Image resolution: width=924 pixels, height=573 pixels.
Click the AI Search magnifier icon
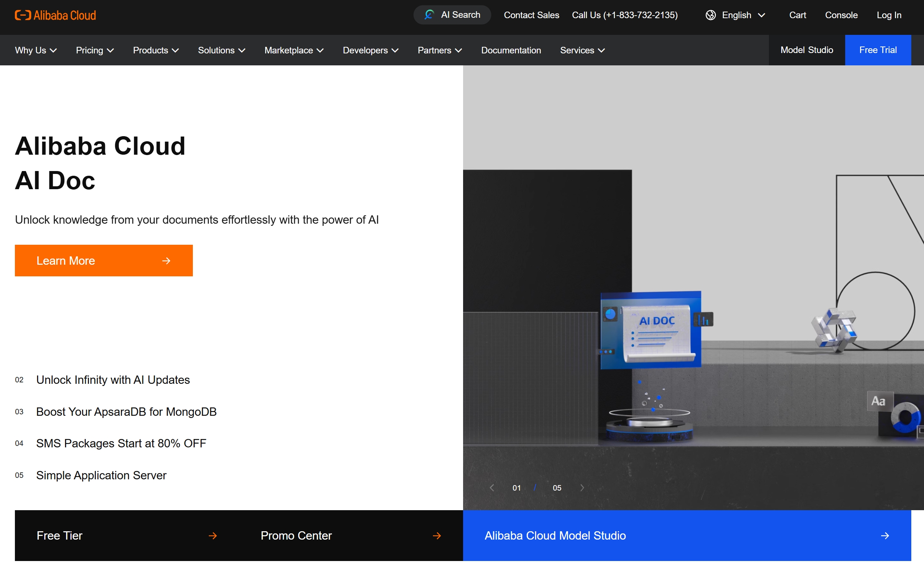point(429,15)
